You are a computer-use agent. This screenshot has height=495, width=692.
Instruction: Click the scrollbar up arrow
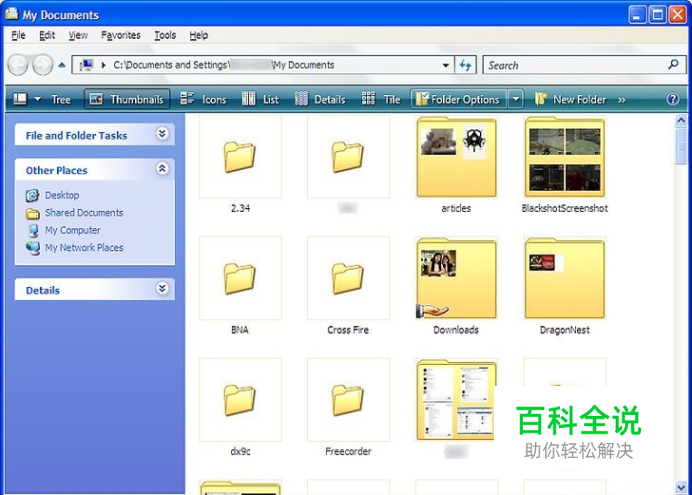click(681, 120)
